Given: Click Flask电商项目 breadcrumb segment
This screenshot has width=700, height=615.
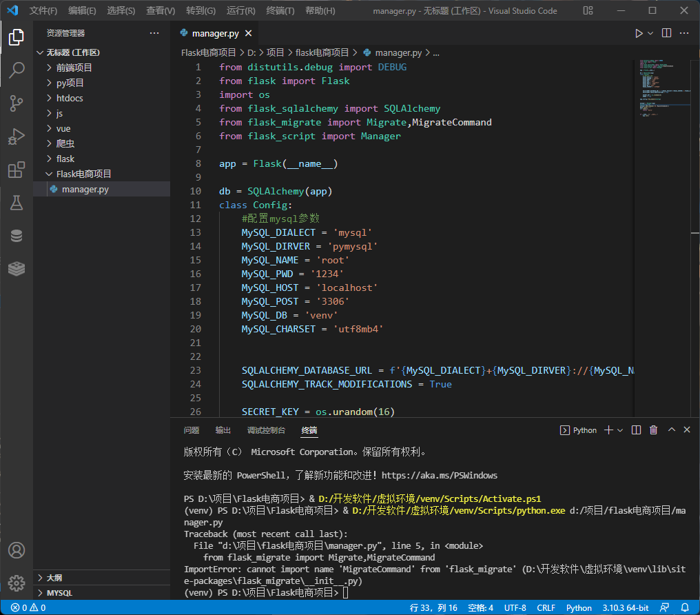Looking at the screenshot, I should (209, 52).
